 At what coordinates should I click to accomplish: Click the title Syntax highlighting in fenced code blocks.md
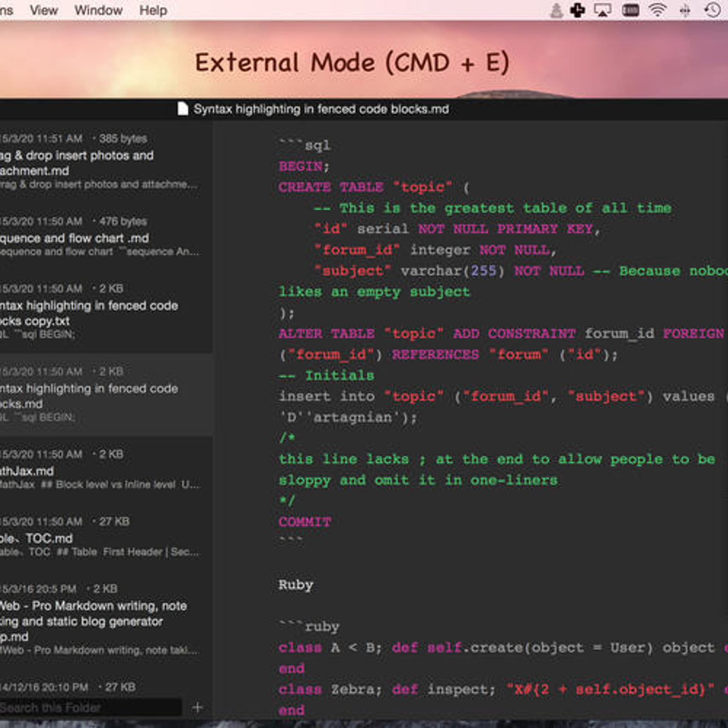click(321, 109)
